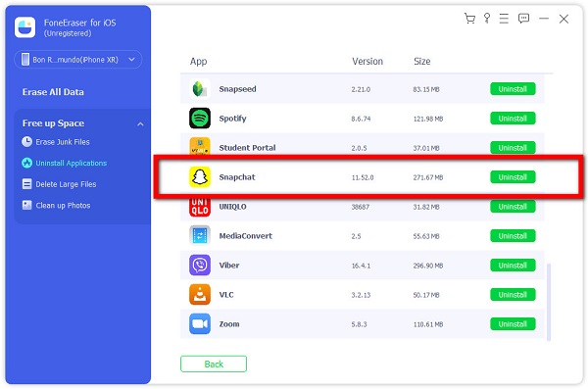Click the VLC cone icon
This screenshot has height=389, width=588.
click(x=200, y=295)
